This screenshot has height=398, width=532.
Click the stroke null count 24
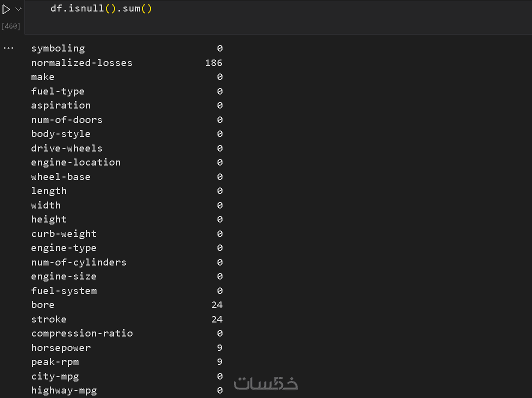(x=217, y=319)
